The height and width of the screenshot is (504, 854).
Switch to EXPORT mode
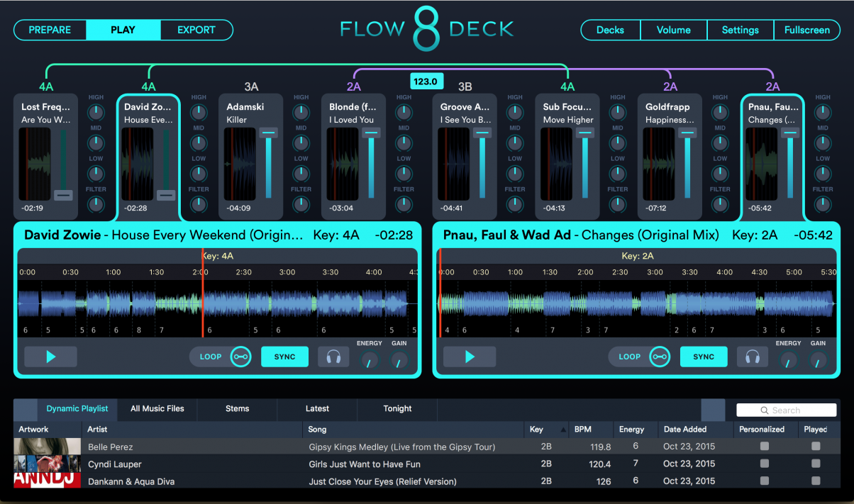(196, 30)
